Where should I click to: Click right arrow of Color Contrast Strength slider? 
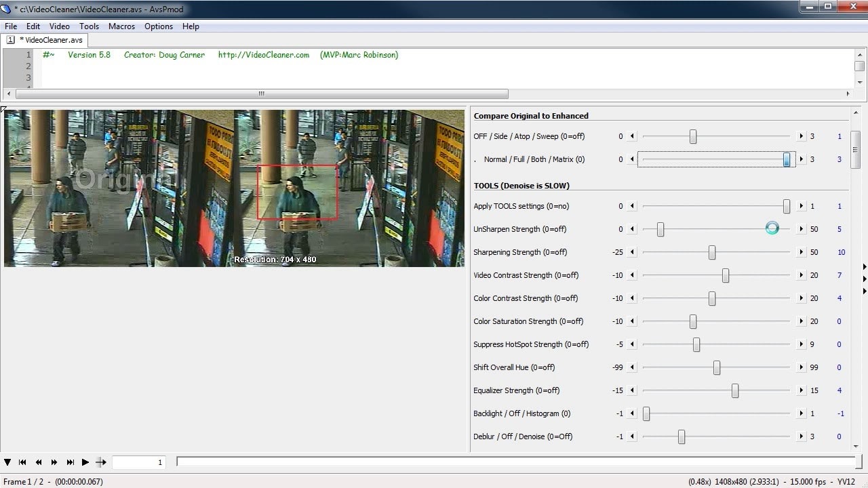[801, 298]
